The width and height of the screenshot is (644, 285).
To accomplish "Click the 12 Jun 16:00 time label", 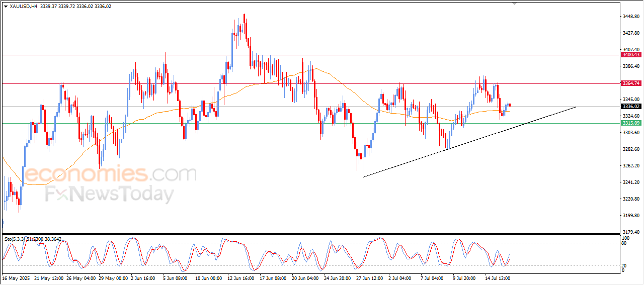I will 240,278.
